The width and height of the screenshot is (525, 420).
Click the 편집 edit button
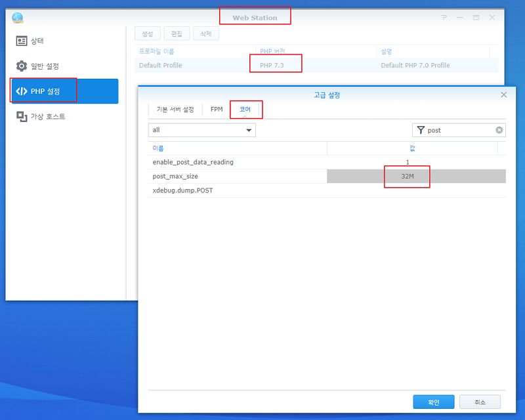[177, 33]
